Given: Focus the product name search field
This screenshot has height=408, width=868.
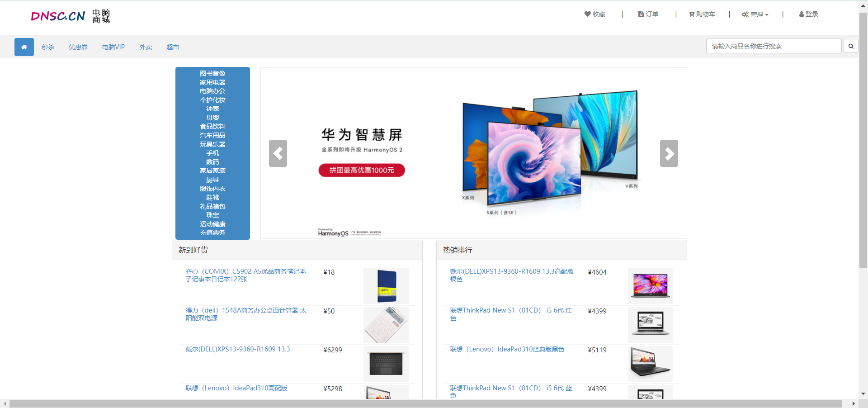Looking at the screenshot, I should point(774,46).
